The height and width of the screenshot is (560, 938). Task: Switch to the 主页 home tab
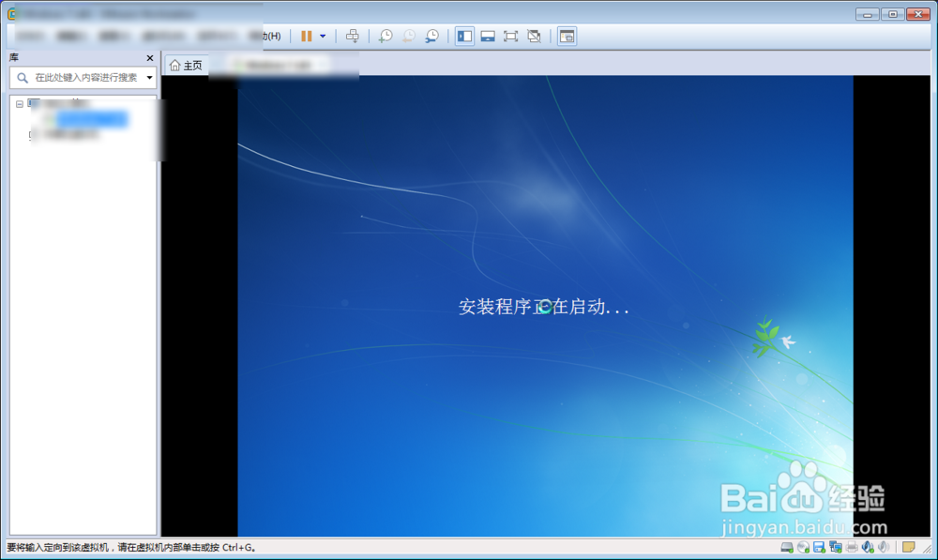pyautogui.click(x=186, y=66)
